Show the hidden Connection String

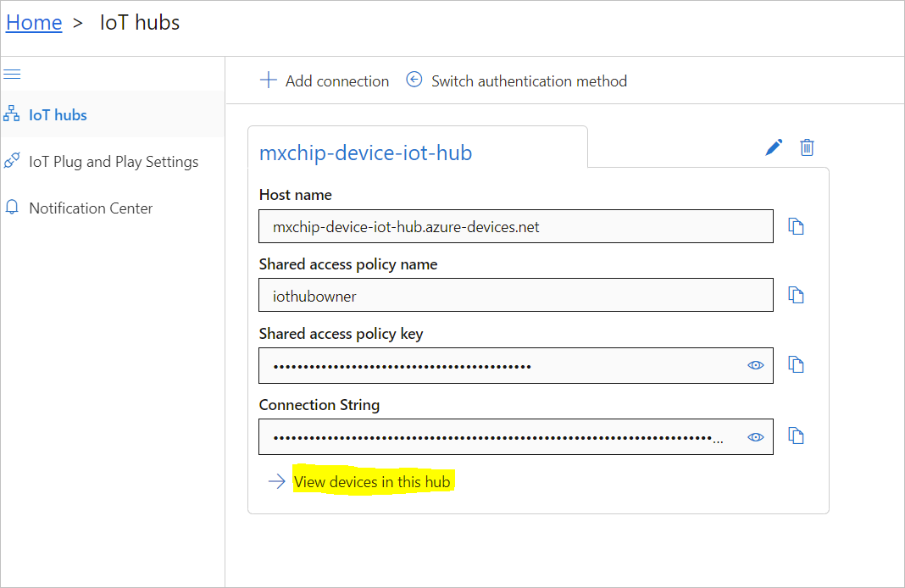coord(756,437)
